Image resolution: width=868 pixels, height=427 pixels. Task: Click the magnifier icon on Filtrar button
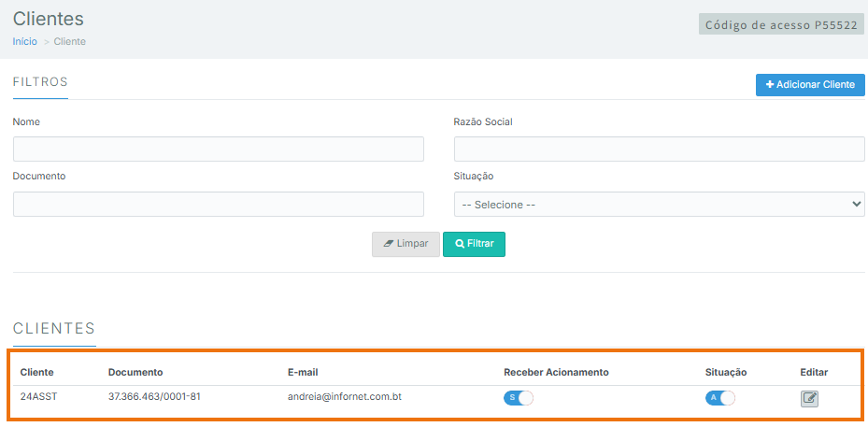(460, 244)
